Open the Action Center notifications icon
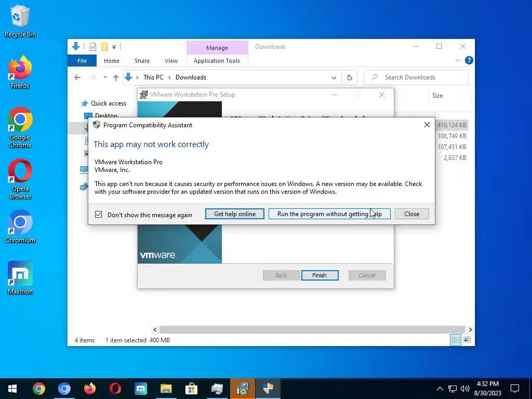Screen dimensions: 532x399 (x=515, y=389)
